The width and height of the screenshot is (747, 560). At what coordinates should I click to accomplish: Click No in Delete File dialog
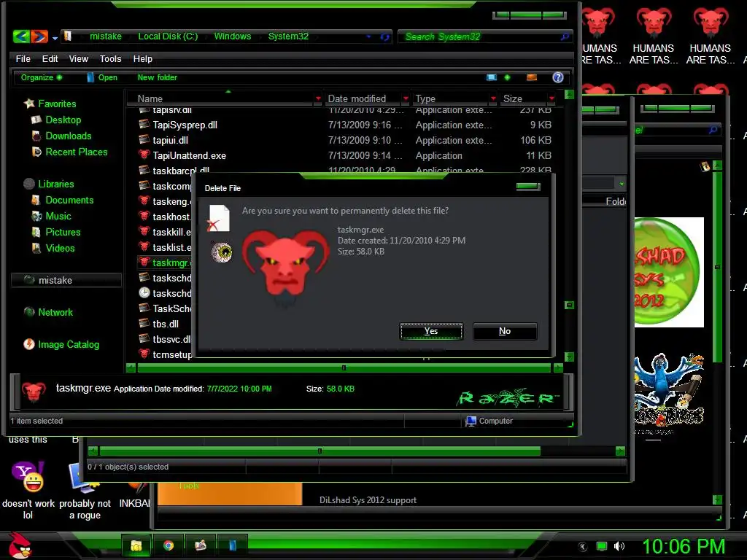(x=505, y=331)
